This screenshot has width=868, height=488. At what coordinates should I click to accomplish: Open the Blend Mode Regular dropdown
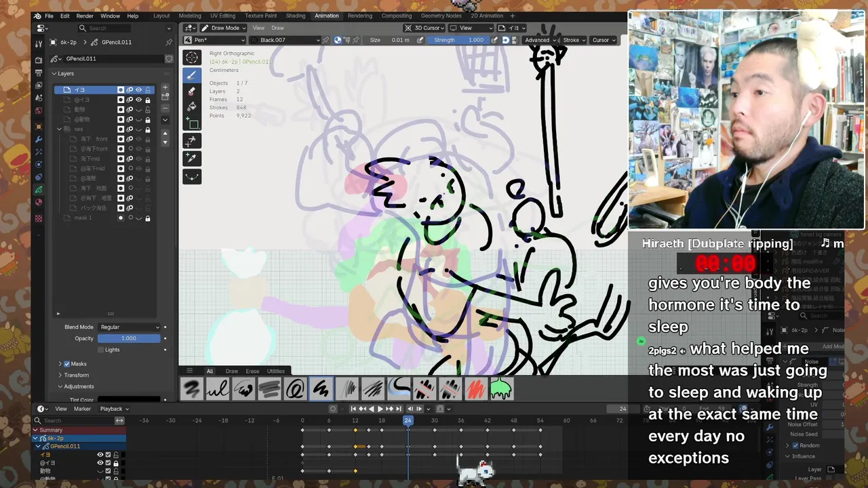pos(129,327)
